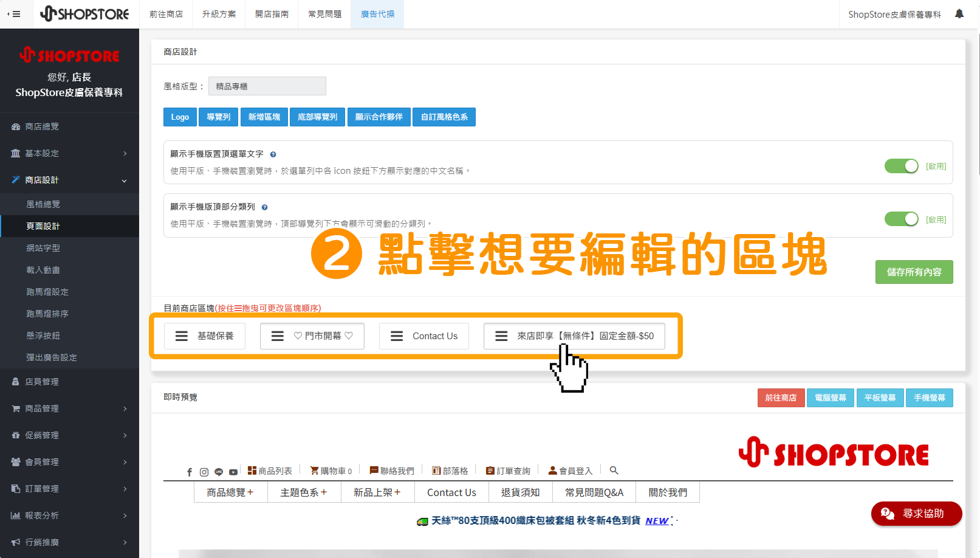Grab the drag handle icon of 基礎保養 block
Image resolution: width=980 pixels, height=558 pixels.
coord(182,336)
